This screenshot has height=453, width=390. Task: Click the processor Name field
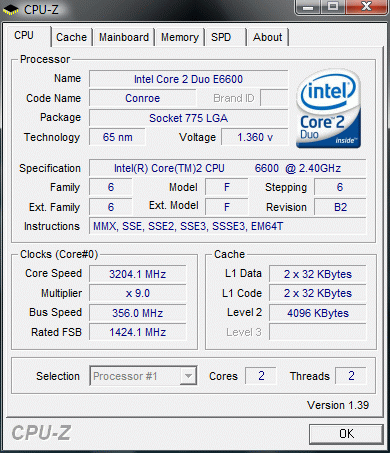pos(188,79)
